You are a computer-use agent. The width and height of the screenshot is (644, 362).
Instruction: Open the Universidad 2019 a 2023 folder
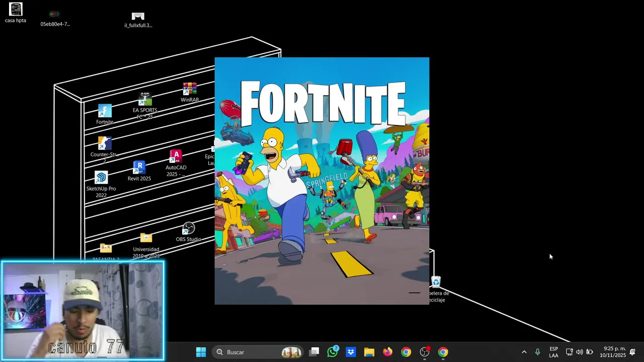tap(146, 245)
